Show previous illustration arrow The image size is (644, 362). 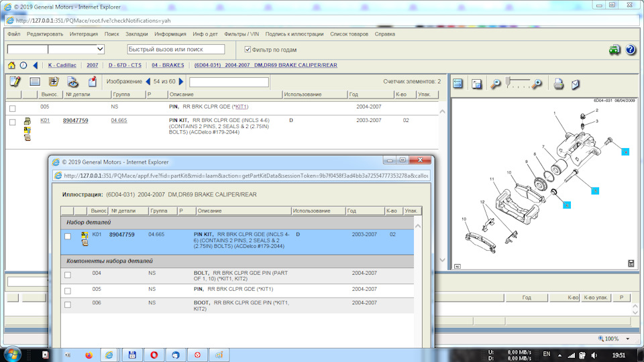click(x=148, y=82)
